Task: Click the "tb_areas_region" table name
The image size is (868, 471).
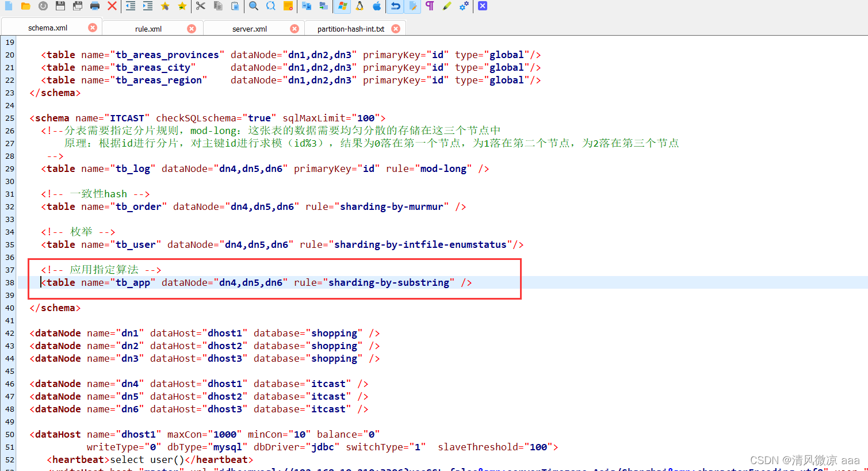Action: 159,80
